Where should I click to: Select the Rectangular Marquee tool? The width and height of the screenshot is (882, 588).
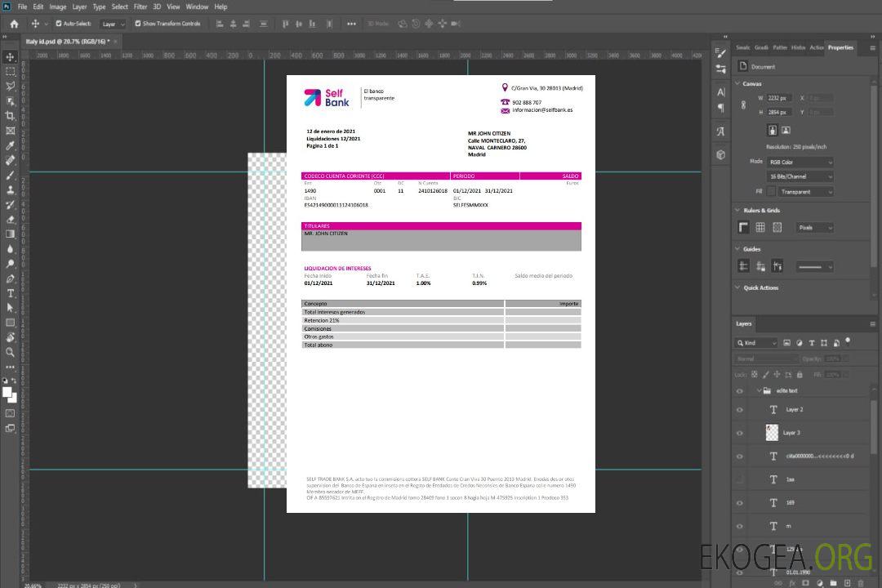(10, 72)
